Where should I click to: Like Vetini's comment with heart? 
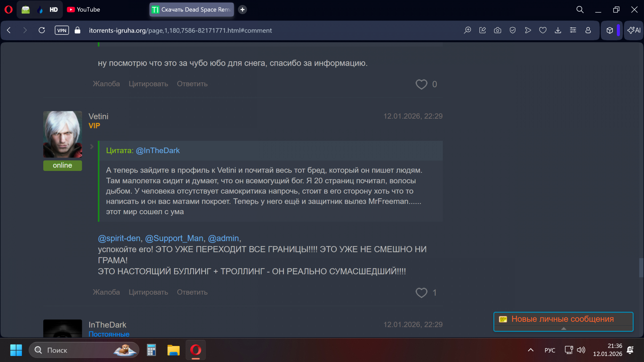(x=421, y=293)
